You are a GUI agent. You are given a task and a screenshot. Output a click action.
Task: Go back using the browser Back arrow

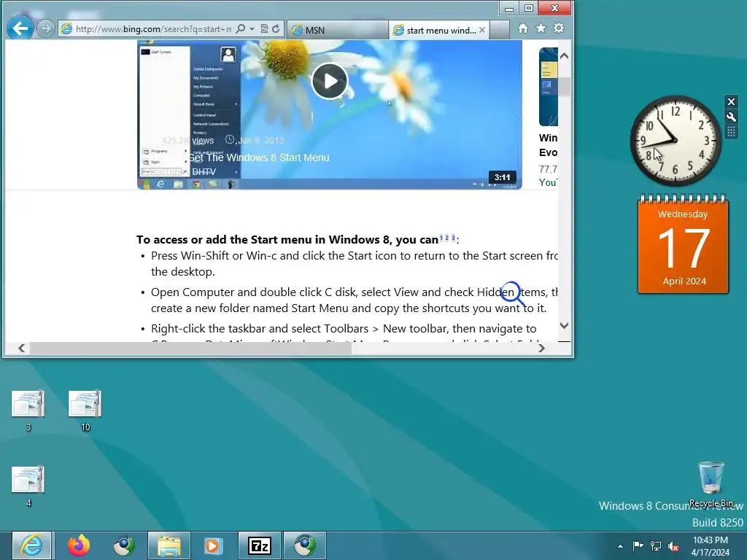[20, 28]
